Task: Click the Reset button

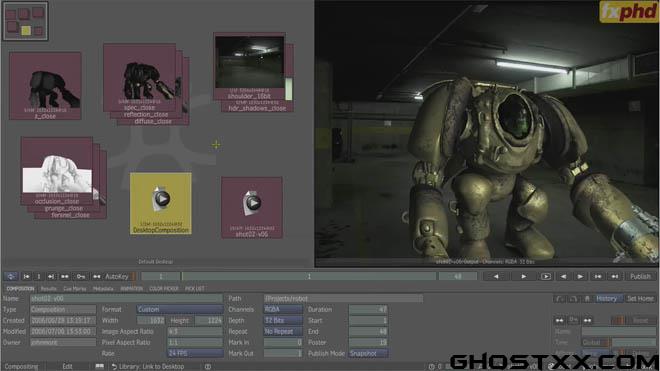Action: coord(641,320)
